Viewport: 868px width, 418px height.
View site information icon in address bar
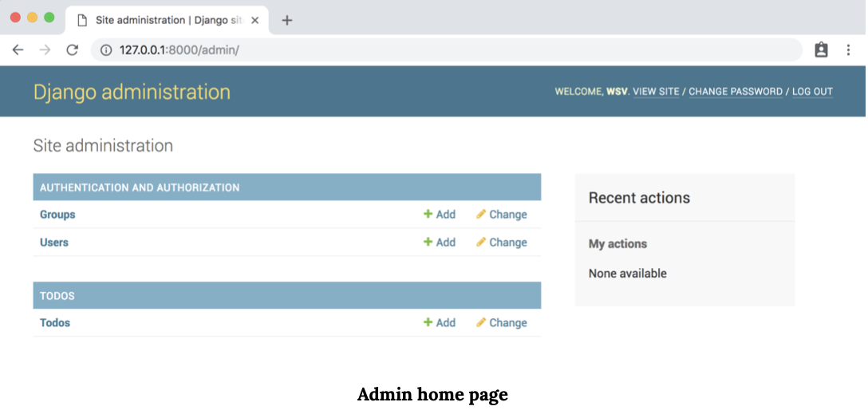[x=106, y=50]
